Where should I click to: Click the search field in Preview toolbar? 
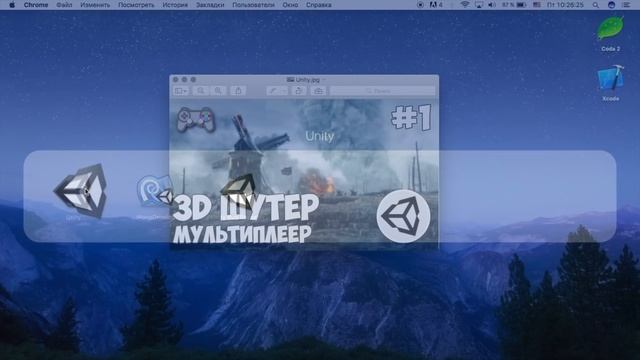click(382, 91)
